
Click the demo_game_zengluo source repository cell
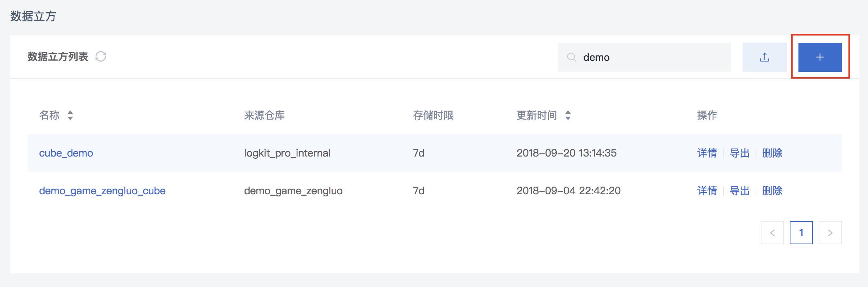[x=293, y=191]
